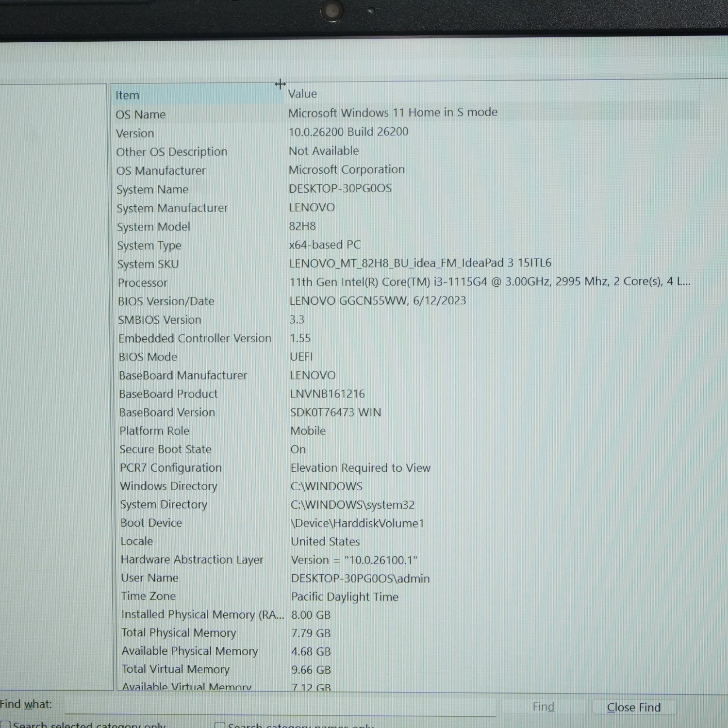Select the Locale item

tap(136, 541)
